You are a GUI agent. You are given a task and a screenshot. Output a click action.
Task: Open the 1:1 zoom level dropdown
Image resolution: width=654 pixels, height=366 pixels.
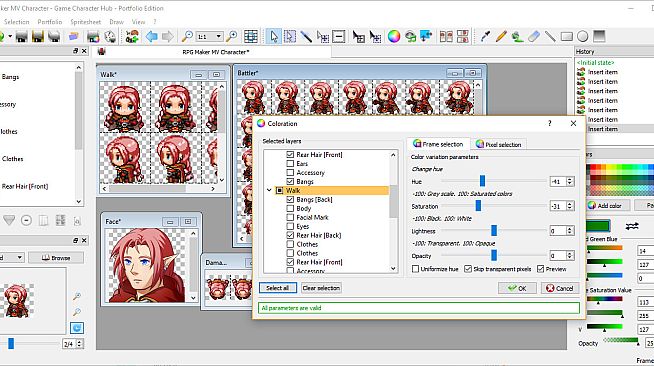pyautogui.click(x=219, y=37)
